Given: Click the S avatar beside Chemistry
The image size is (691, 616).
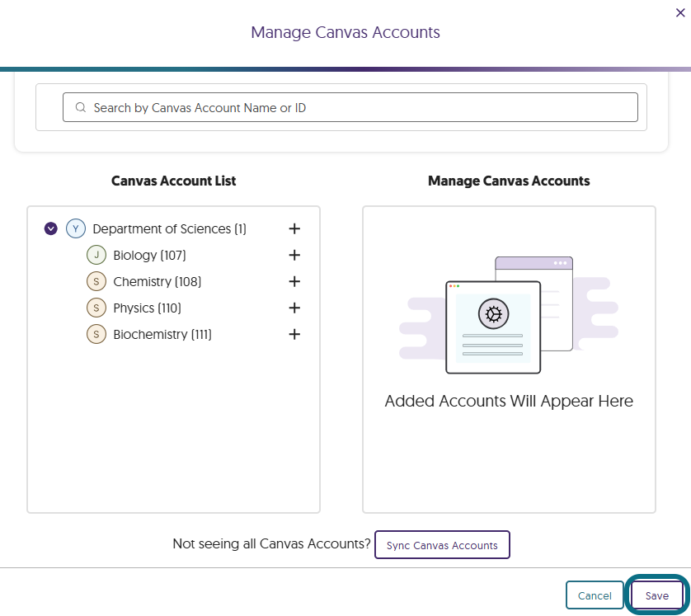Looking at the screenshot, I should click(96, 281).
